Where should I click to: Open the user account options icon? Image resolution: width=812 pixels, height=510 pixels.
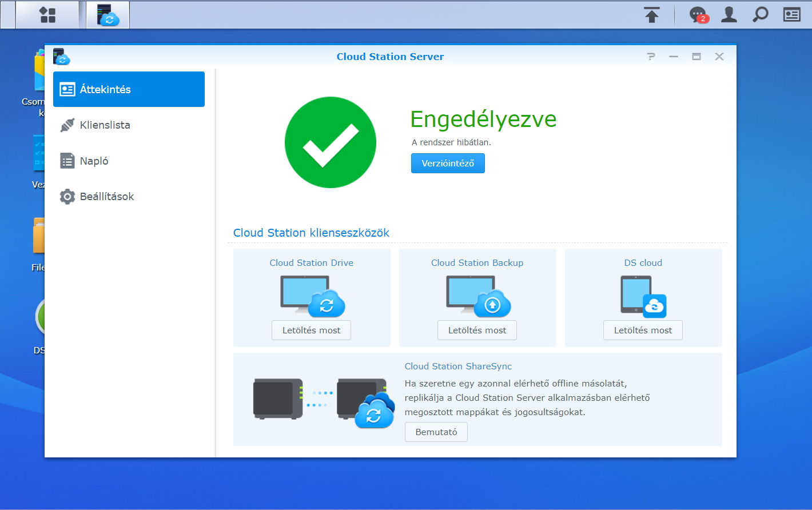tap(729, 15)
